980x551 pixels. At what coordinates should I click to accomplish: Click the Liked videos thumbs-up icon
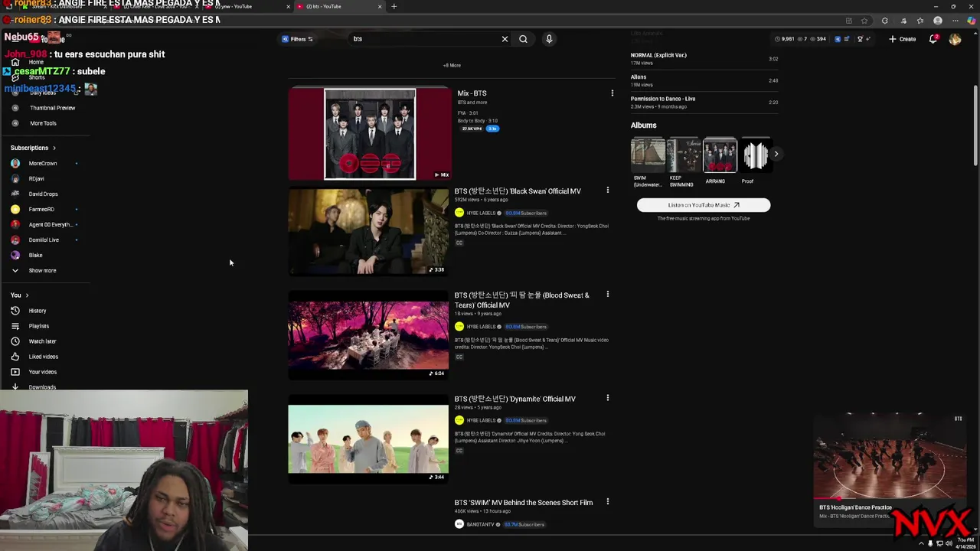[x=15, y=357]
